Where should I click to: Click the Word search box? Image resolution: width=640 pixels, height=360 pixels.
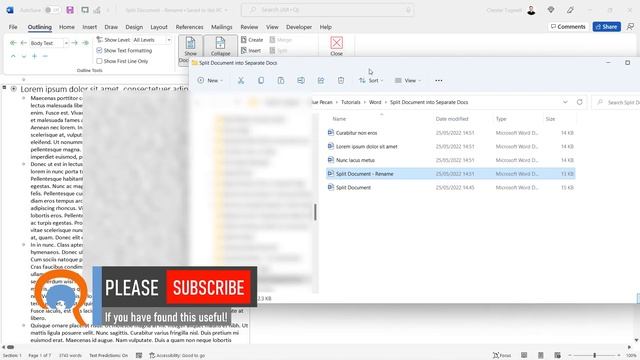point(327,10)
